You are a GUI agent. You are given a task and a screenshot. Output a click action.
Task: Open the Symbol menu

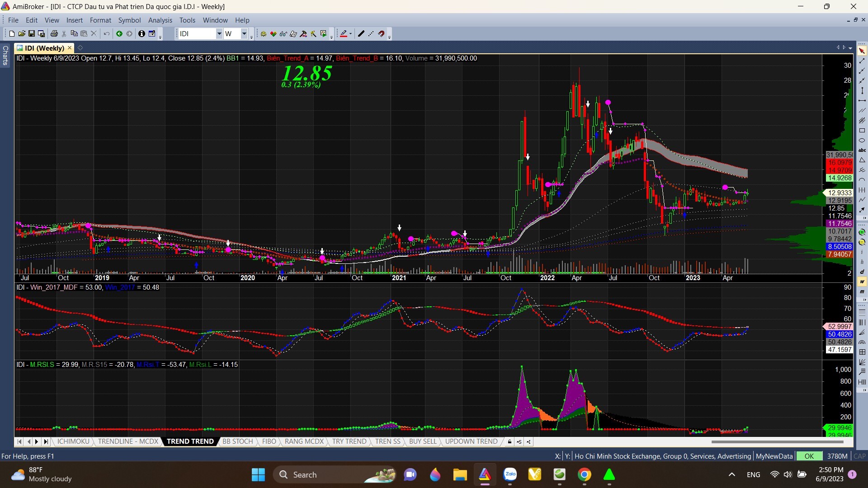tap(129, 20)
